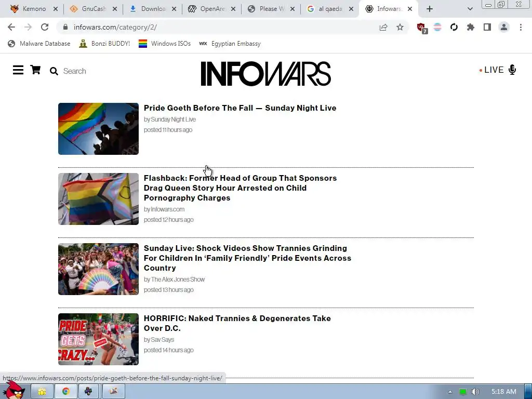Click the 'by Sunday Night Live' author text
This screenshot has width=532, height=399.
click(170, 119)
